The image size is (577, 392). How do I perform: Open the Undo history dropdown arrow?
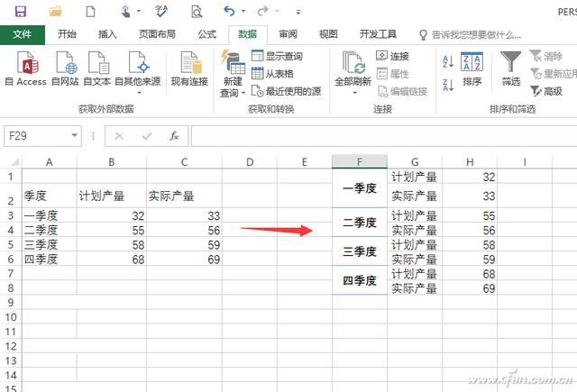[243, 12]
